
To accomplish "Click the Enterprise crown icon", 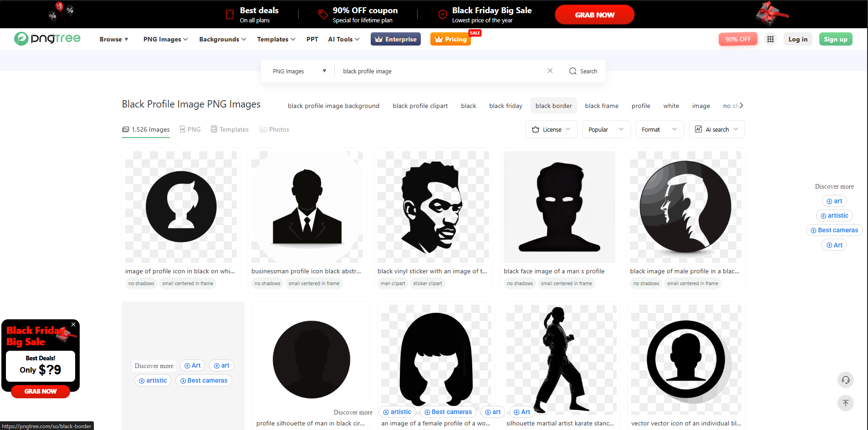I will click(x=378, y=39).
